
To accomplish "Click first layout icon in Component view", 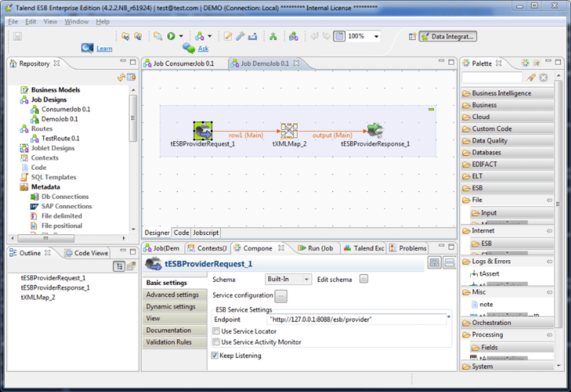I will 435,262.
